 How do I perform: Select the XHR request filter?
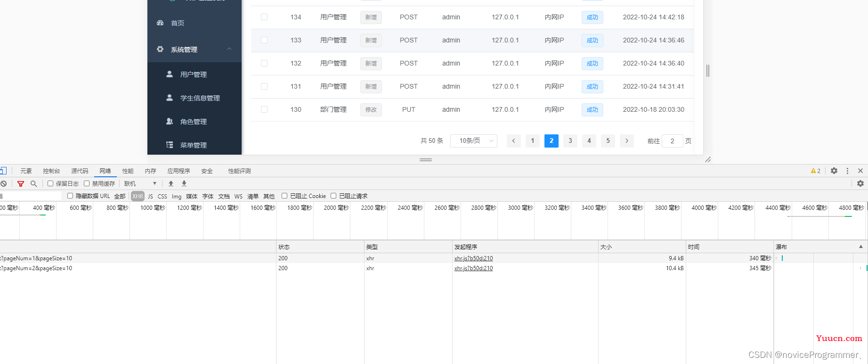(138, 196)
